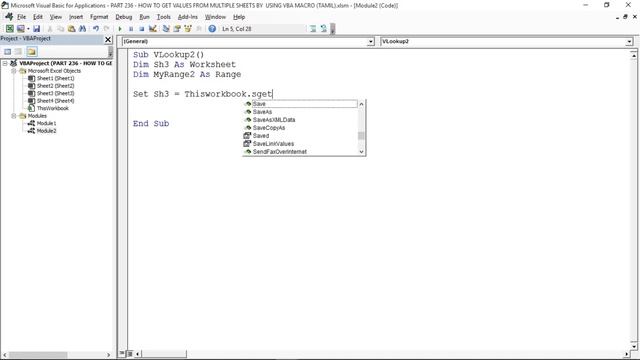Click the Paste toolbar icon
Viewport: 640px width, 360px height.
[71, 29]
